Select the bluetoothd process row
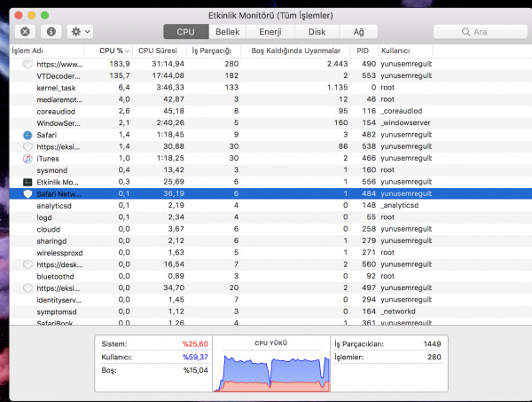Viewport: 532px width, 402px height. coord(270,276)
